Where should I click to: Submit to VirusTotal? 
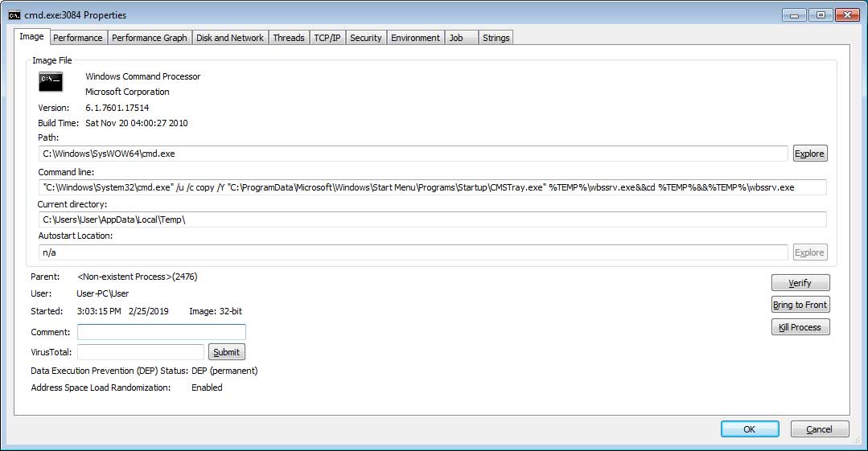(226, 352)
